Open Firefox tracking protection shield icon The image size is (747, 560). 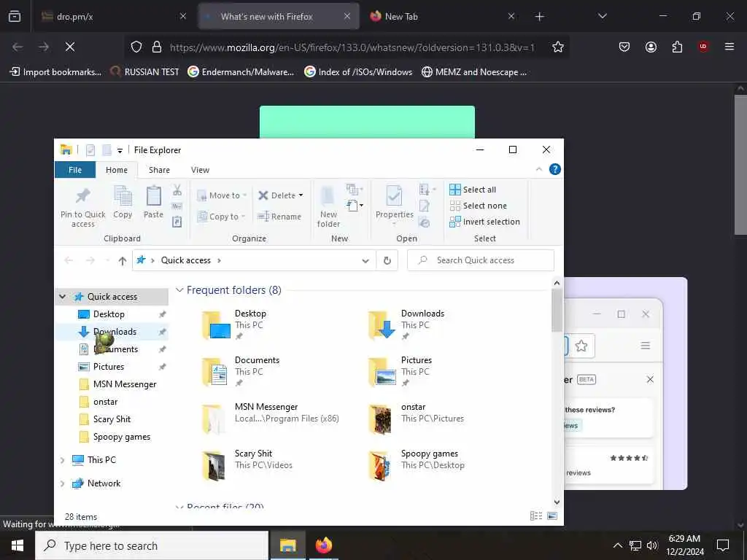tap(136, 47)
